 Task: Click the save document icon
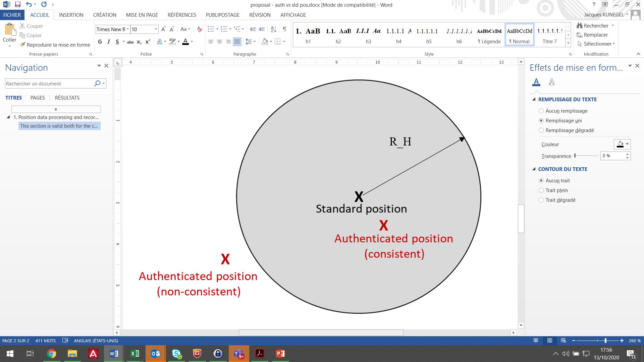pyautogui.click(x=17, y=5)
